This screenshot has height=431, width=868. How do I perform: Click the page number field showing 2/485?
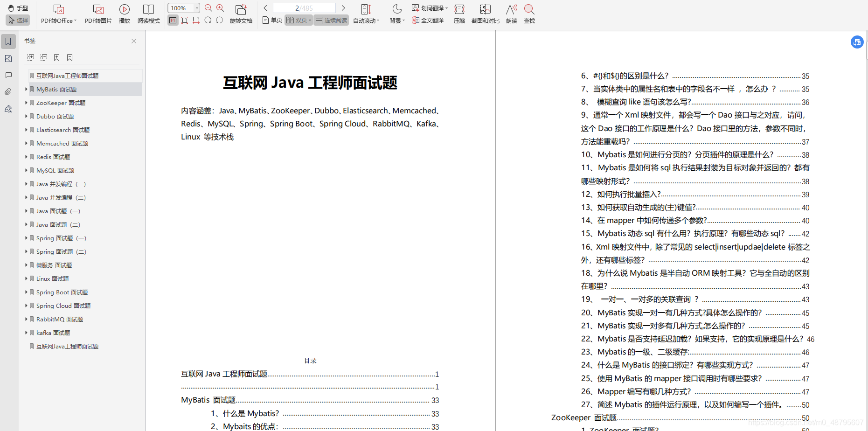[x=304, y=8]
